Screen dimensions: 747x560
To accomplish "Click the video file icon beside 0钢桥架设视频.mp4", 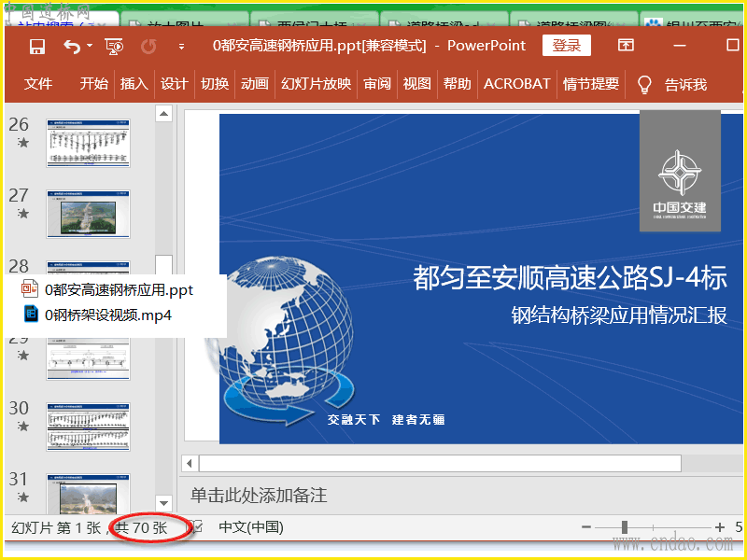I will click(x=31, y=315).
